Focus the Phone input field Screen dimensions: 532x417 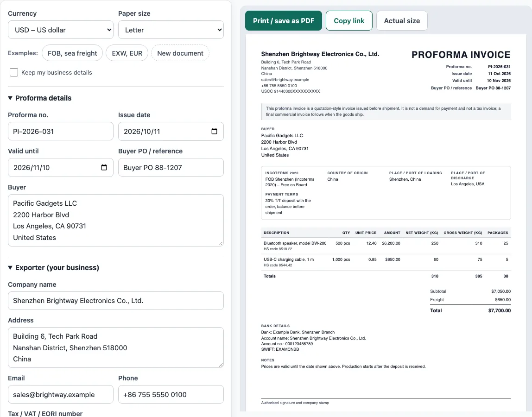click(x=171, y=394)
